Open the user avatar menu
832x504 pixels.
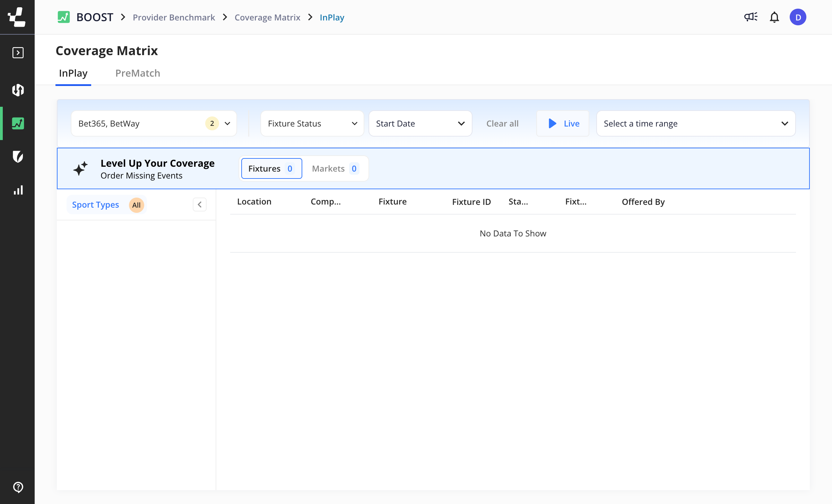[x=798, y=17]
